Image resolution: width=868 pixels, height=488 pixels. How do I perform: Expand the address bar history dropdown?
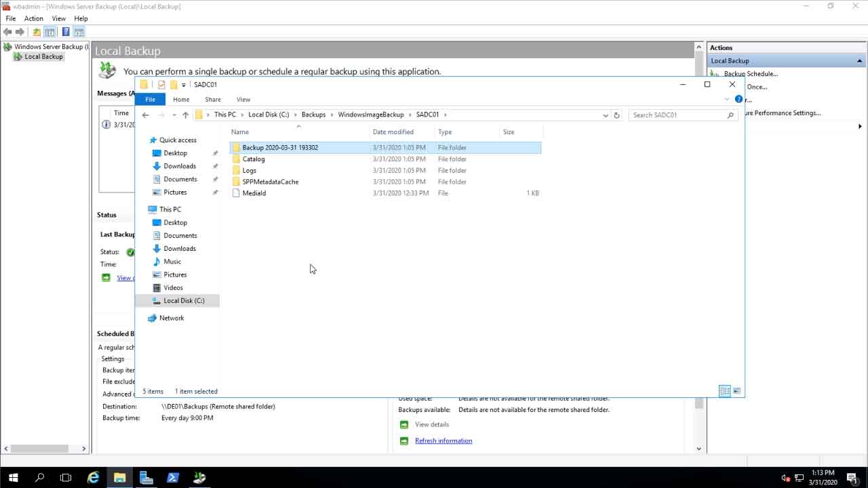tap(605, 115)
